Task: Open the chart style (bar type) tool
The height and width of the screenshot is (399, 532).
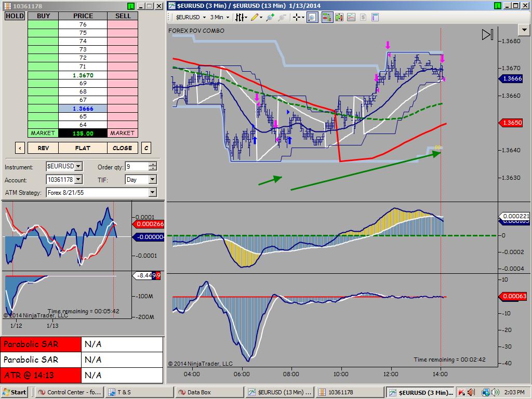Action: click(240, 17)
